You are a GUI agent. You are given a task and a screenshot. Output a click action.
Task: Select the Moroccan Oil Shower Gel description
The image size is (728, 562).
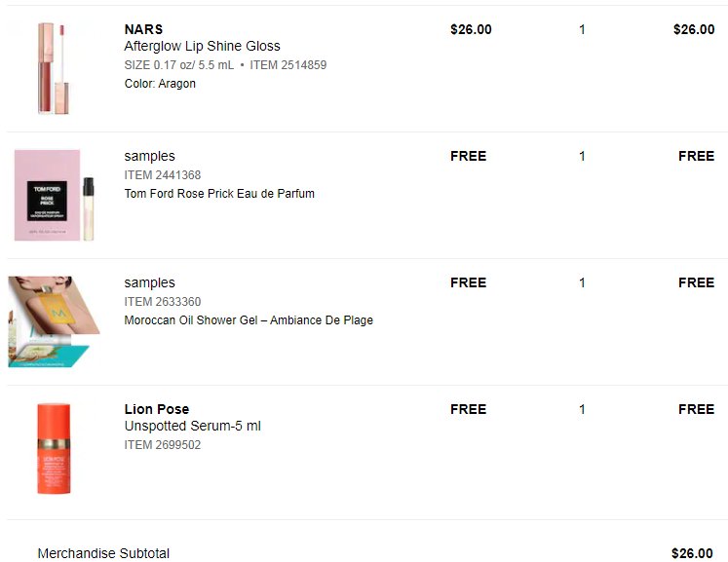[249, 320]
